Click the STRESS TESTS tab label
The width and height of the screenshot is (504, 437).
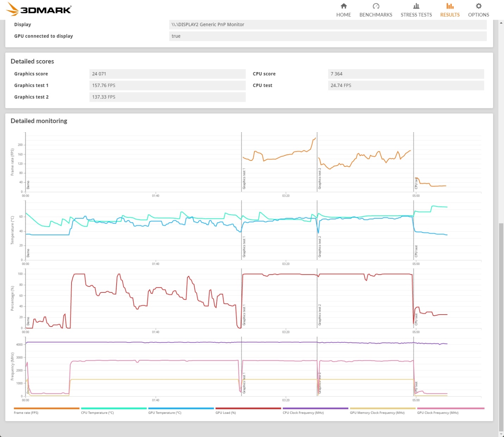point(416,15)
